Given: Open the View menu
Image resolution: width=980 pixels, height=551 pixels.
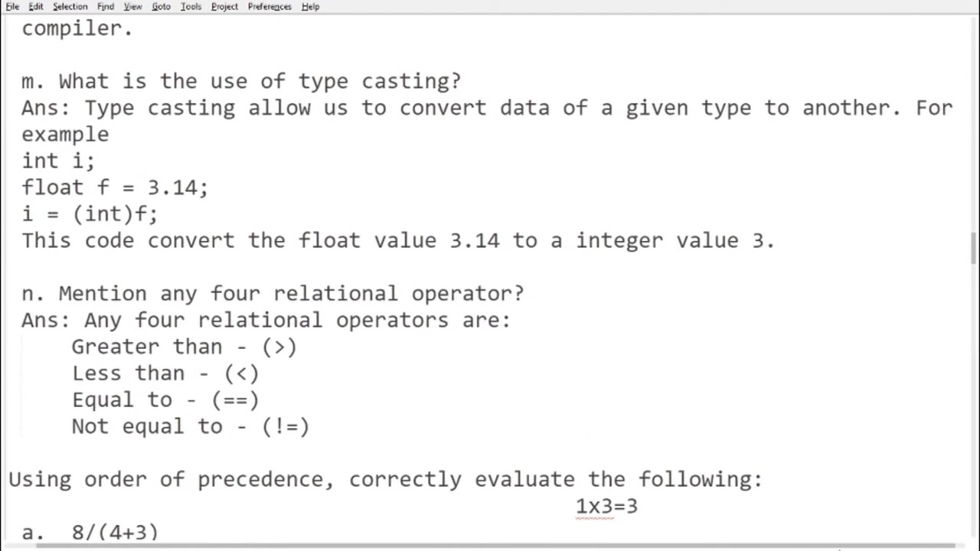Looking at the screenshot, I should click(x=132, y=6).
